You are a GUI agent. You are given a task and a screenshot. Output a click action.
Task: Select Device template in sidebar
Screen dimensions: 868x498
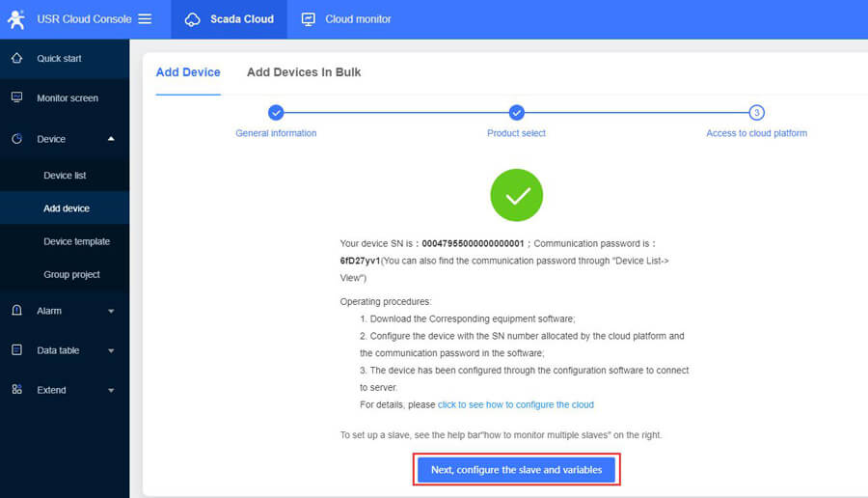(65, 241)
